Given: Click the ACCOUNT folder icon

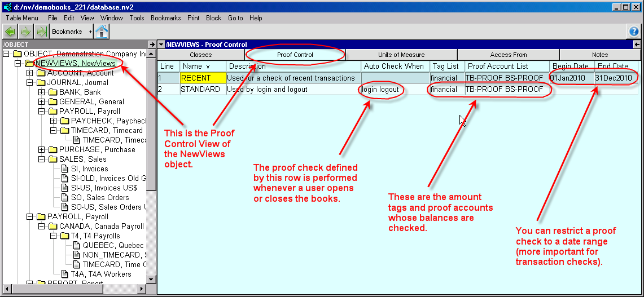Looking at the screenshot, I should tap(41, 73).
